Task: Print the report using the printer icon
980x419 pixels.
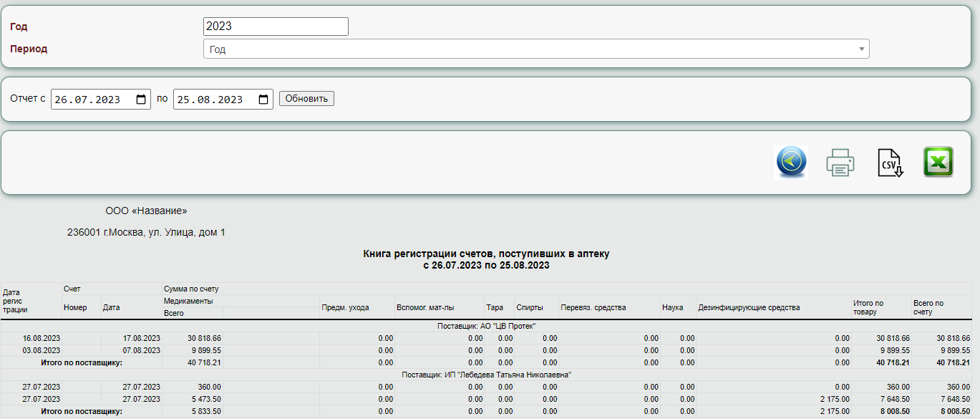Action: coord(840,162)
